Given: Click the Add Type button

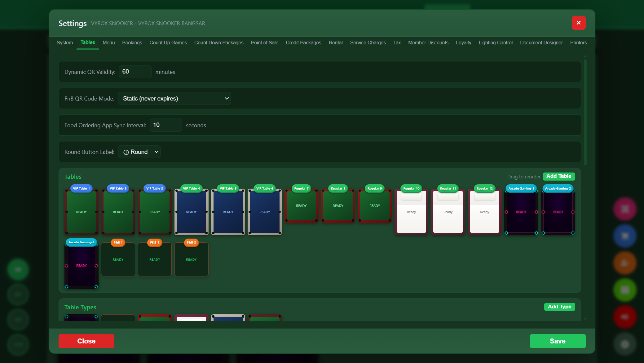Looking at the screenshot, I should [559, 307].
